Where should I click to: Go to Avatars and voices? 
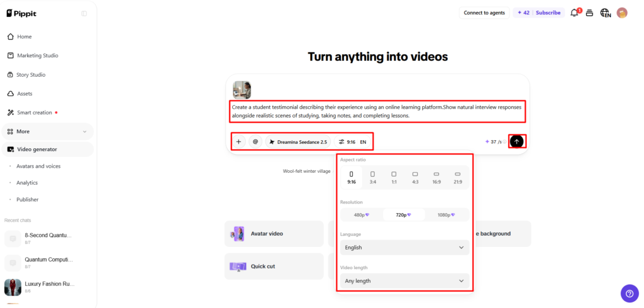click(x=38, y=167)
